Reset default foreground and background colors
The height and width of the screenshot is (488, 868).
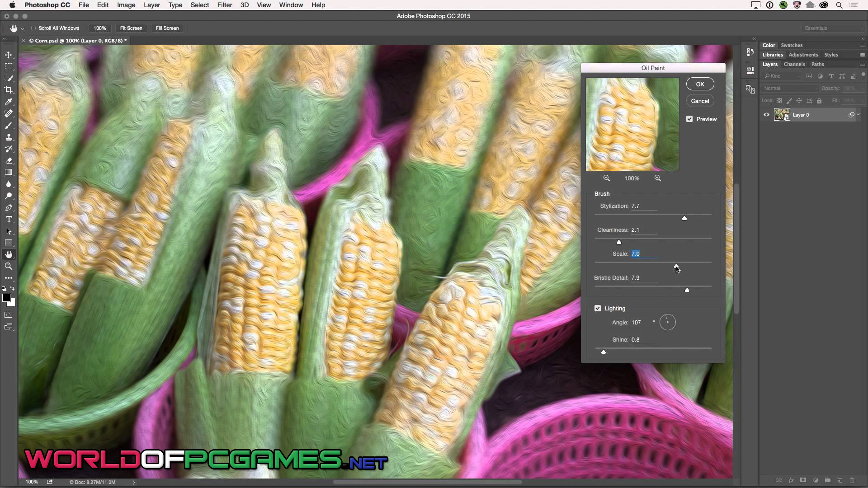click(4, 288)
